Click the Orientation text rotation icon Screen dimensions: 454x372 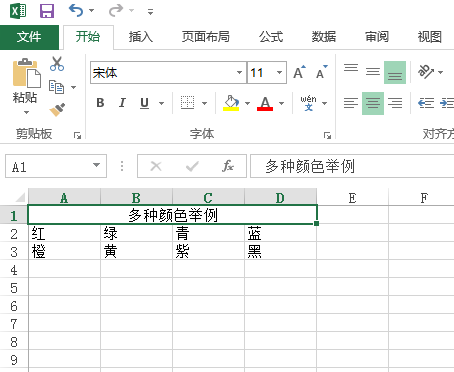(426, 71)
